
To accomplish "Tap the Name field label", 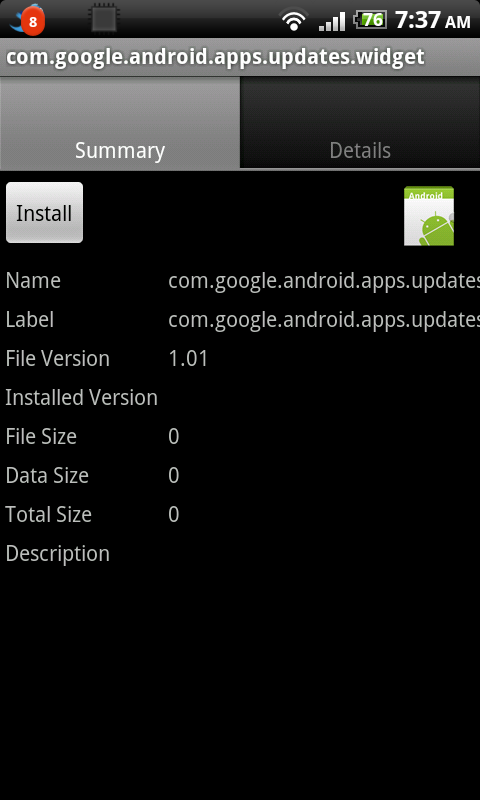I will coord(33,281).
